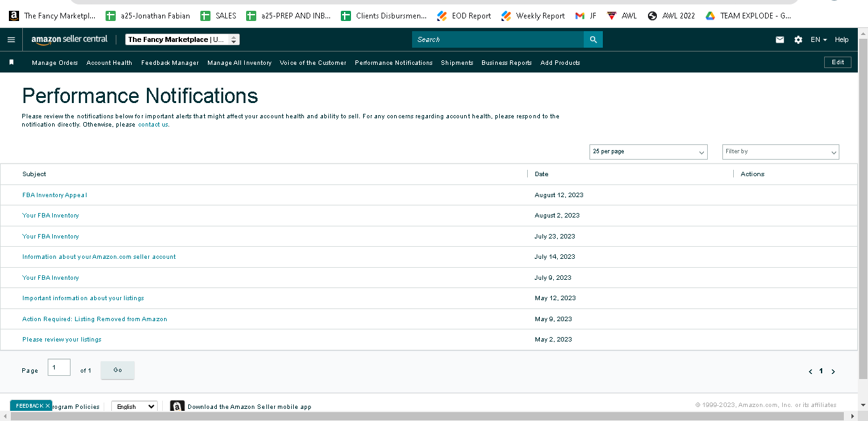Open Business Reports menu item
The image size is (868, 421).
tap(506, 63)
